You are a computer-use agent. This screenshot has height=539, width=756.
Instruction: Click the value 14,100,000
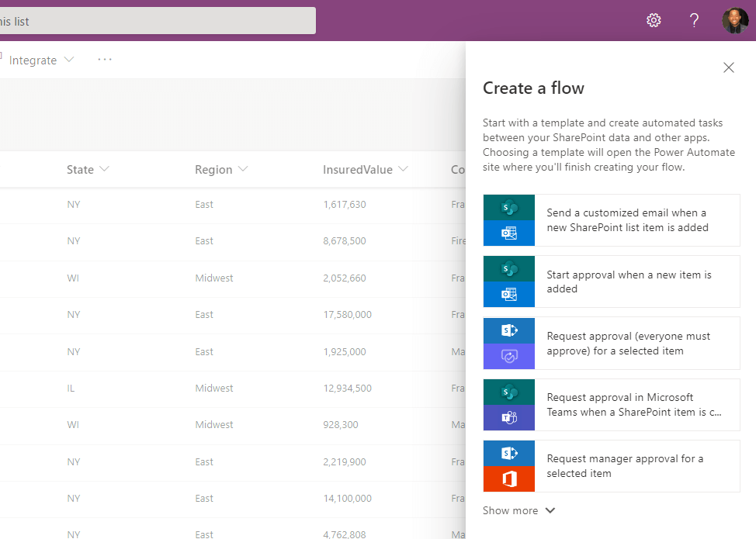(347, 499)
